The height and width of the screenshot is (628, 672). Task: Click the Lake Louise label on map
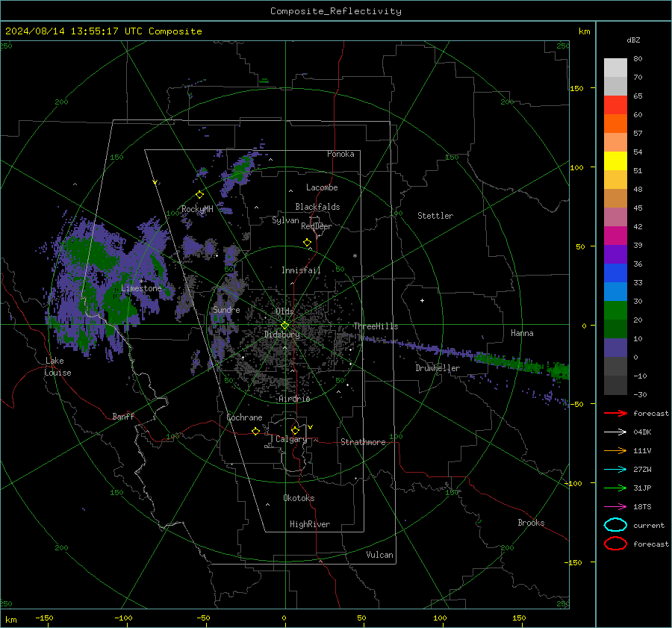pos(57,367)
